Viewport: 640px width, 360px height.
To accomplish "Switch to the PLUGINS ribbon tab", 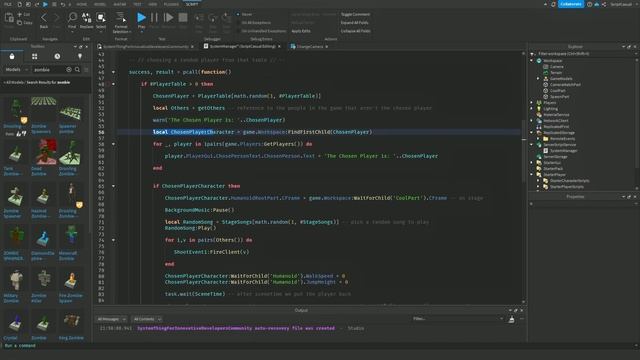I will pyautogui.click(x=171, y=4).
